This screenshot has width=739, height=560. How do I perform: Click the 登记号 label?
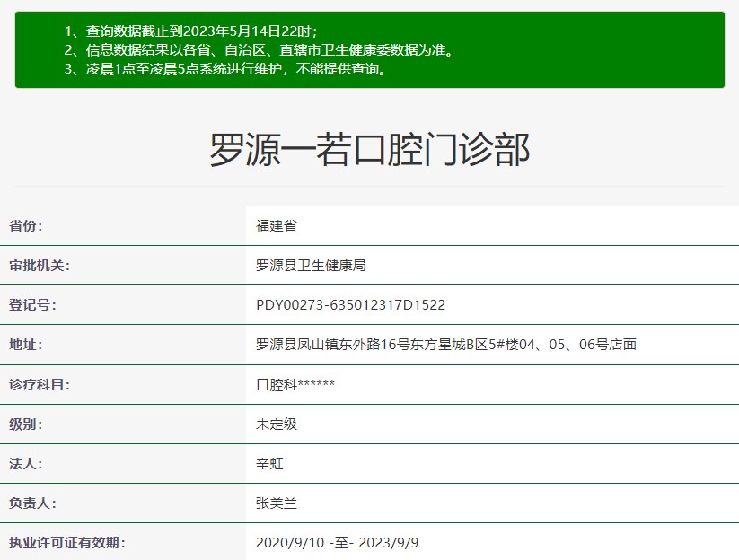pos(32,305)
